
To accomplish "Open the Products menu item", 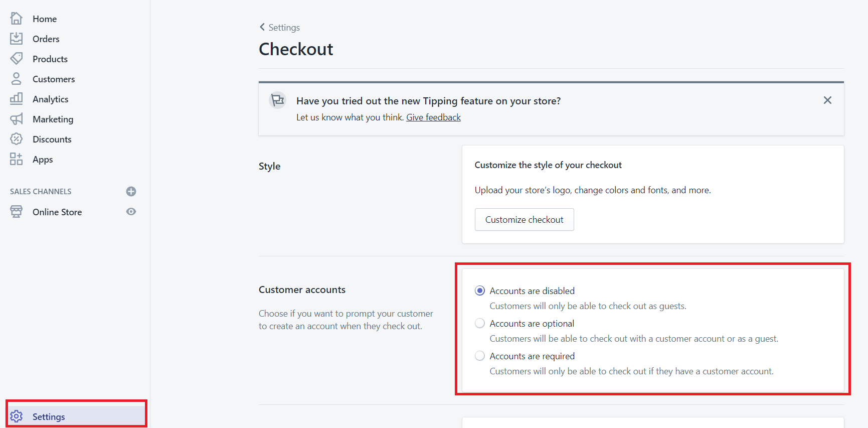I will (x=50, y=59).
